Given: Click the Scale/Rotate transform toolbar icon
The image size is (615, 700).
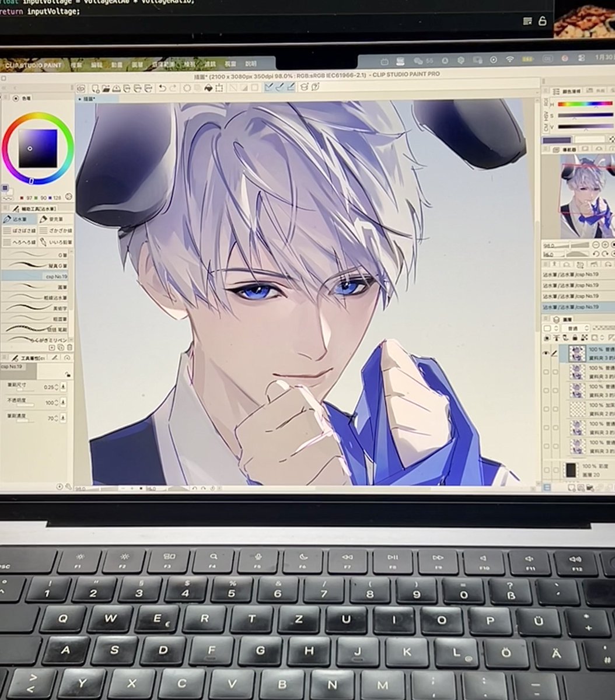Looking at the screenshot, I should coord(218,88).
